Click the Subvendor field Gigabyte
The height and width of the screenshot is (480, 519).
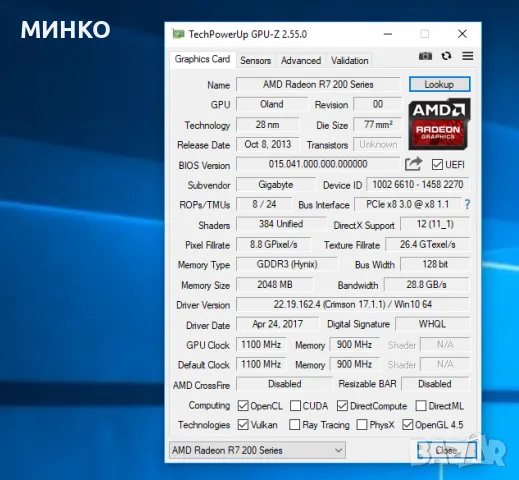pos(276,185)
